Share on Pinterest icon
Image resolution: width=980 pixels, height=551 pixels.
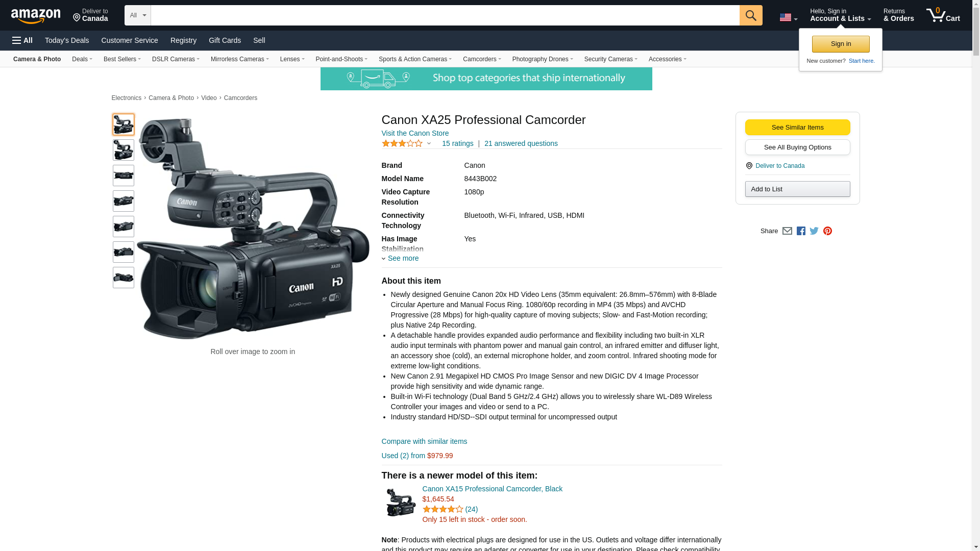(x=827, y=231)
